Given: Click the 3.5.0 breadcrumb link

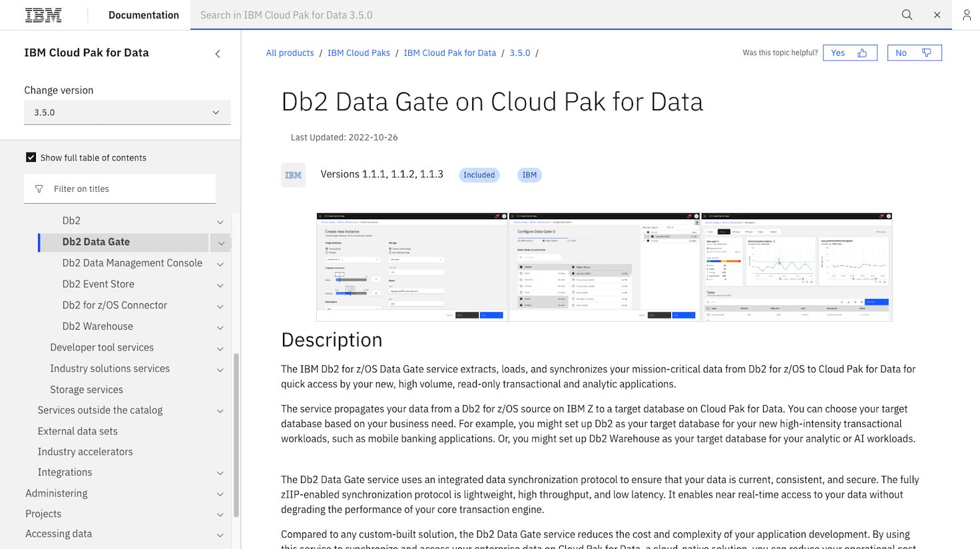Looking at the screenshot, I should (x=520, y=53).
